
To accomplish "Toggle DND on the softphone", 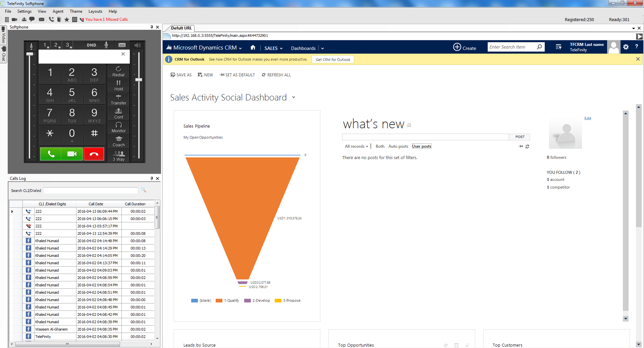I will [92, 45].
